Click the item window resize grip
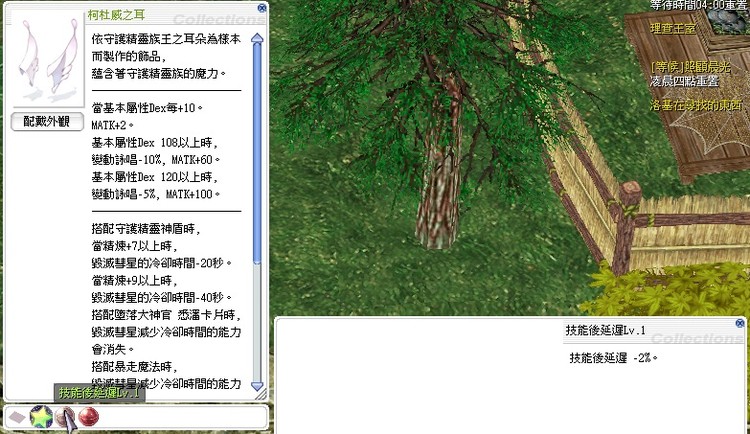Image resolution: width=750 pixels, height=434 pixels. tap(261, 395)
